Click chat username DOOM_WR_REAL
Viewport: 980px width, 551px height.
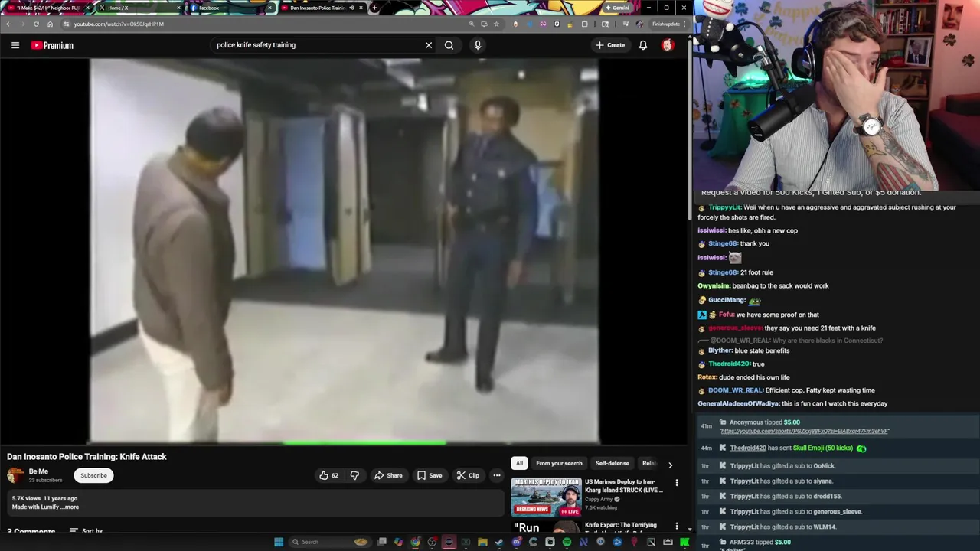736,390
